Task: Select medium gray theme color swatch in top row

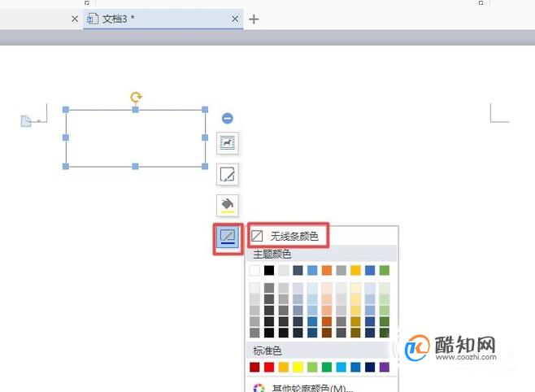Action: (x=341, y=271)
